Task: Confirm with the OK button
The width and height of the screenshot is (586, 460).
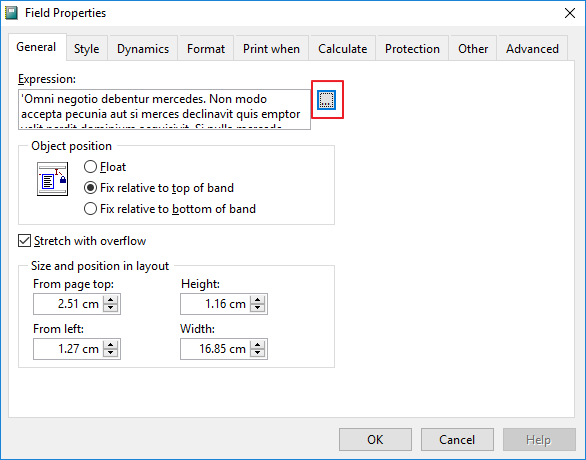Action: [375, 439]
